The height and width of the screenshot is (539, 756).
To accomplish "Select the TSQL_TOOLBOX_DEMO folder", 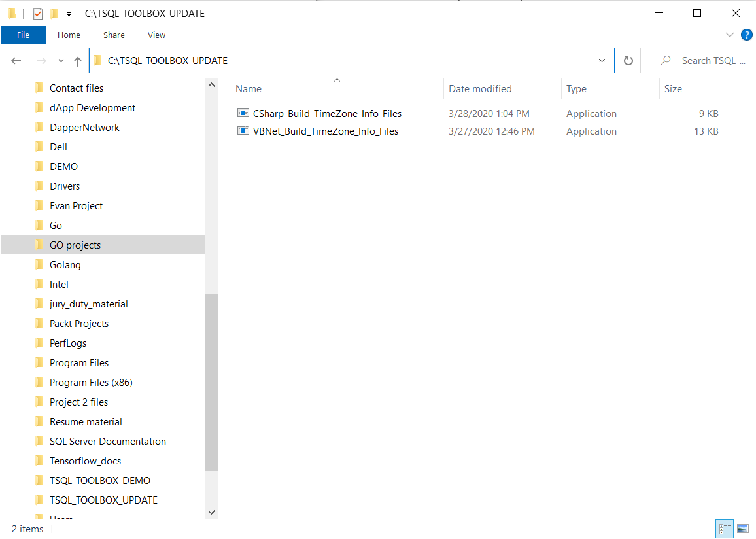I will (100, 481).
